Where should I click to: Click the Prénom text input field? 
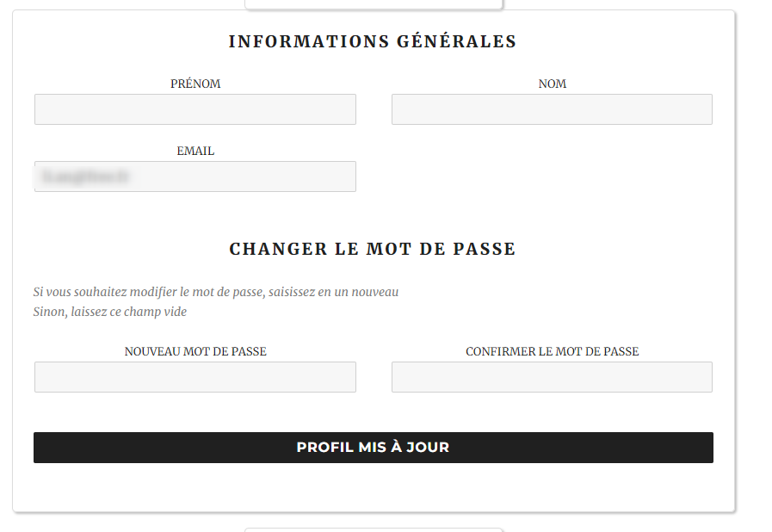pos(195,109)
